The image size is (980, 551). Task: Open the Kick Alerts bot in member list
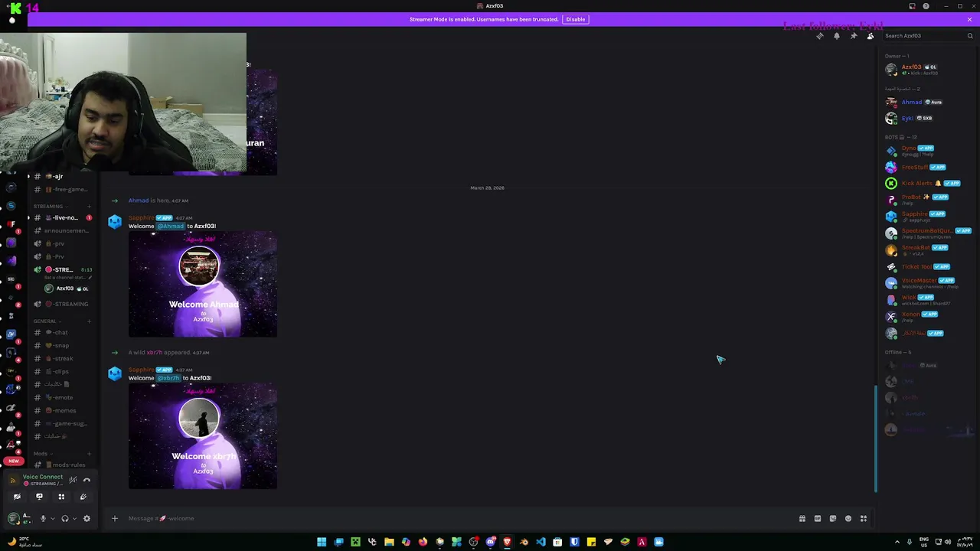(x=928, y=184)
